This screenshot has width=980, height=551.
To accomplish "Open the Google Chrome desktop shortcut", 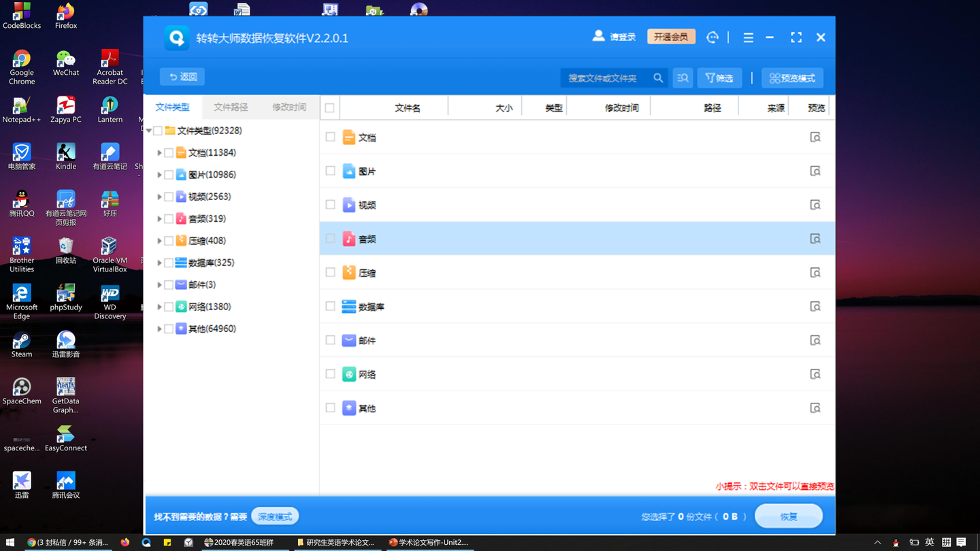I will coord(22,67).
